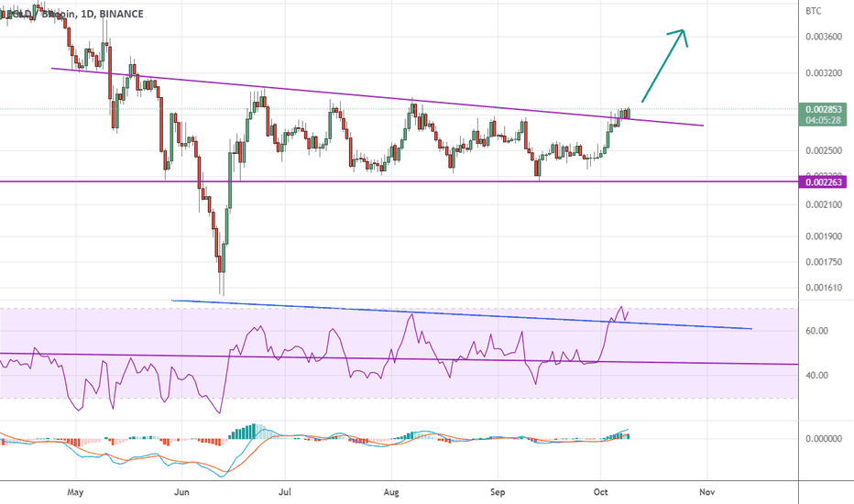
Task: Click the May label on time axis
Action: 75,492
